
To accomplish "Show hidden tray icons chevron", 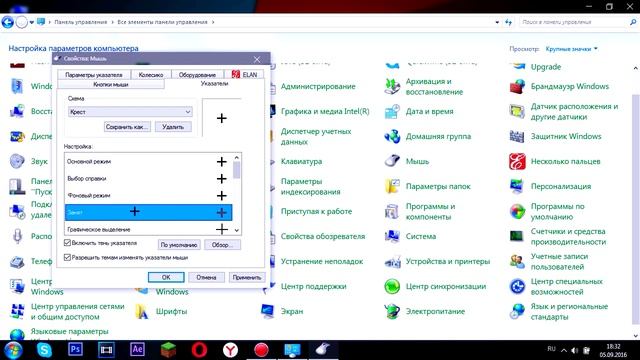I will [564, 350].
